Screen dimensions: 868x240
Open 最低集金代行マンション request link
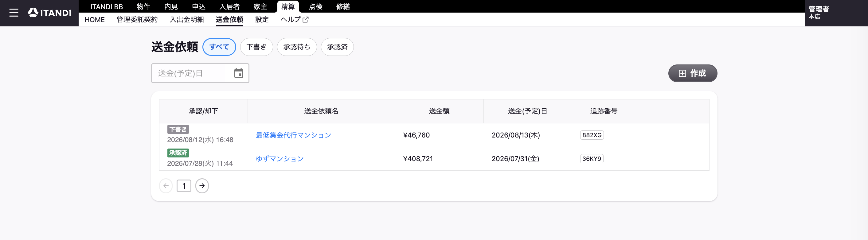(293, 135)
